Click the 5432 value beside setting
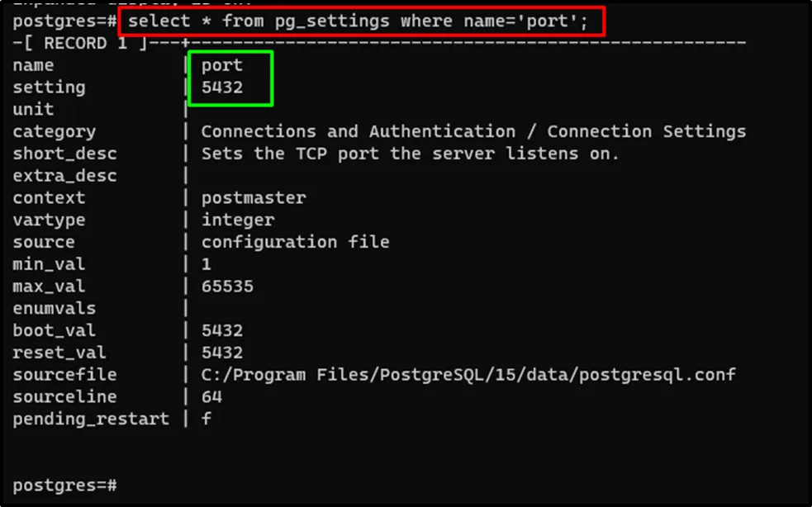 click(221, 88)
